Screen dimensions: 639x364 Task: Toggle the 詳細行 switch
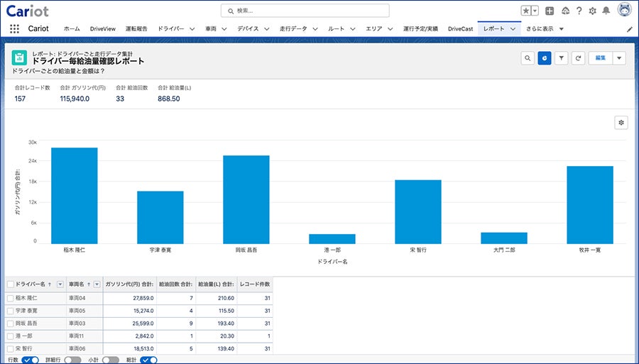tap(72, 360)
